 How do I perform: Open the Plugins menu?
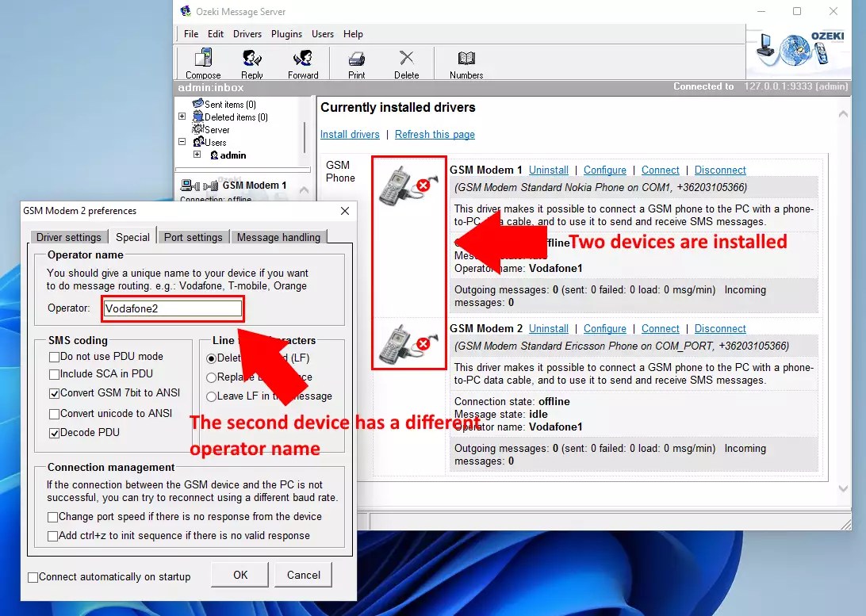(x=286, y=34)
